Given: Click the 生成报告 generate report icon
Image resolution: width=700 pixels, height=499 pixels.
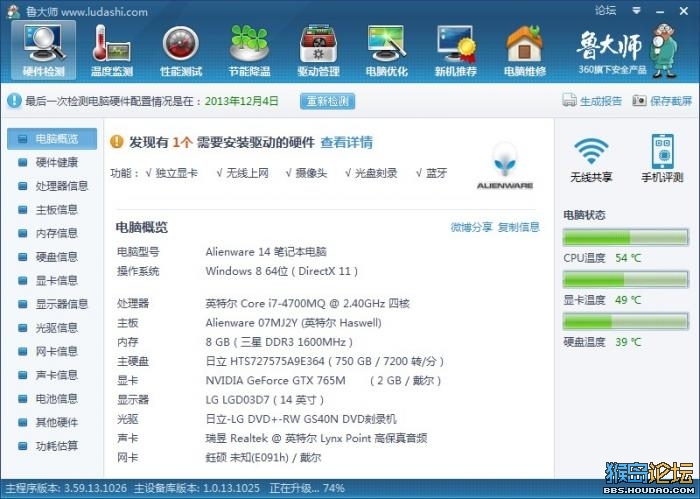Looking at the screenshot, I should click(569, 100).
